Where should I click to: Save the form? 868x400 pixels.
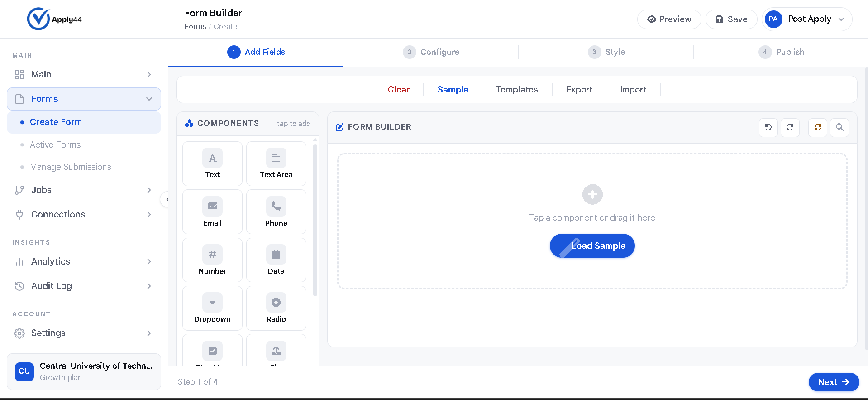(731, 19)
